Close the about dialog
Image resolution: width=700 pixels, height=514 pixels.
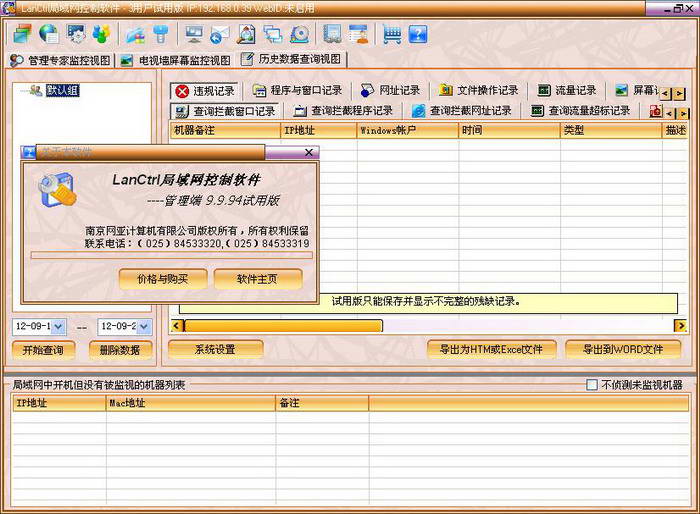[308, 153]
